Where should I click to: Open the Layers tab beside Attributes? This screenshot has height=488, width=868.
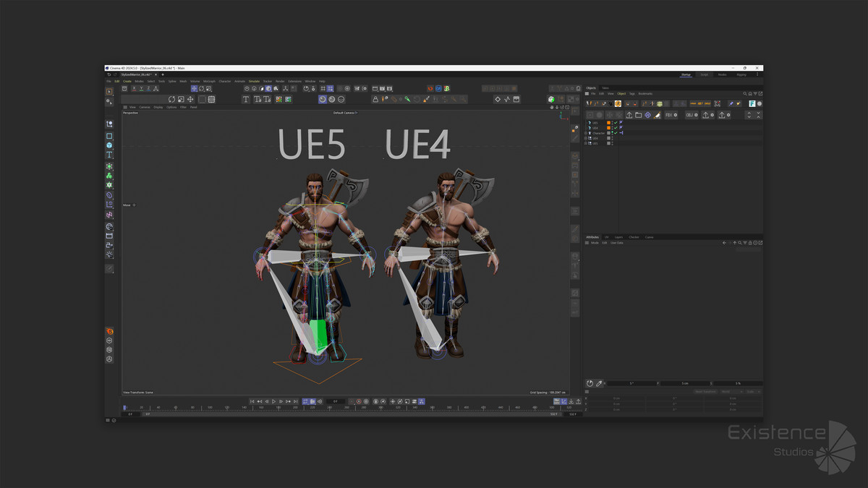[618, 237]
